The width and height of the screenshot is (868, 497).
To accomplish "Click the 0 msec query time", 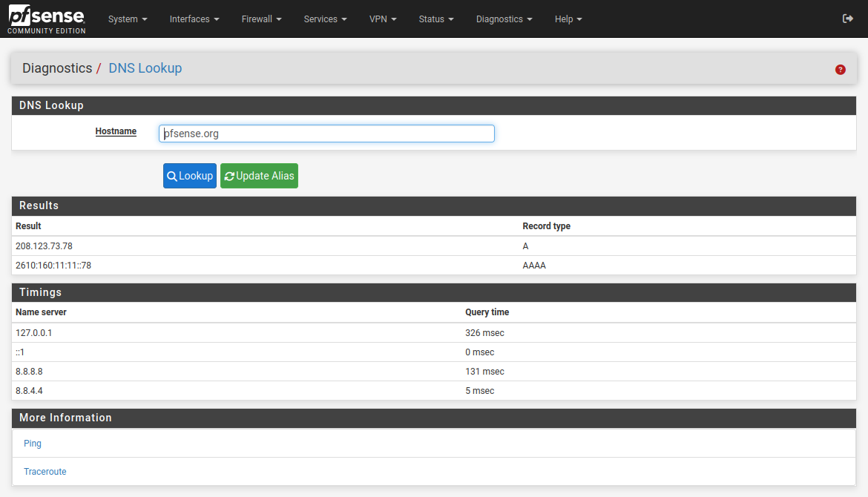I will pyautogui.click(x=479, y=352).
